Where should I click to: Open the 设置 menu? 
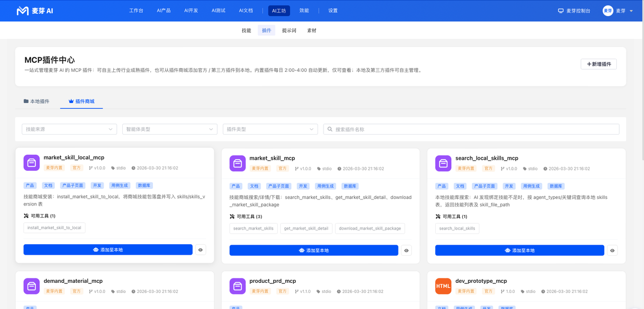333,11
